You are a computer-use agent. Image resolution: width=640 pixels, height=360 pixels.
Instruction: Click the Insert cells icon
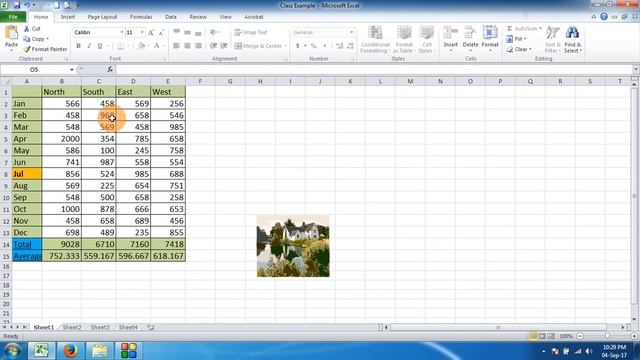pos(451,33)
